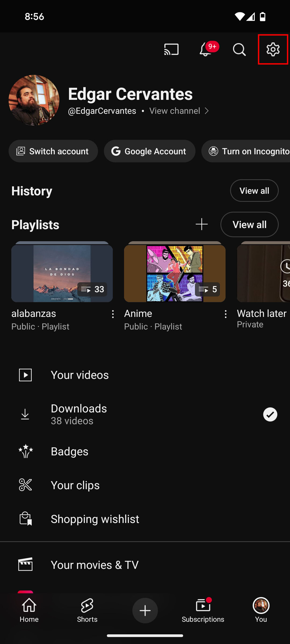Image resolution: width=290 pixels, height=644 pixels.
Task: Open Shopping wishlist
Action: click(x=95, y=519)
